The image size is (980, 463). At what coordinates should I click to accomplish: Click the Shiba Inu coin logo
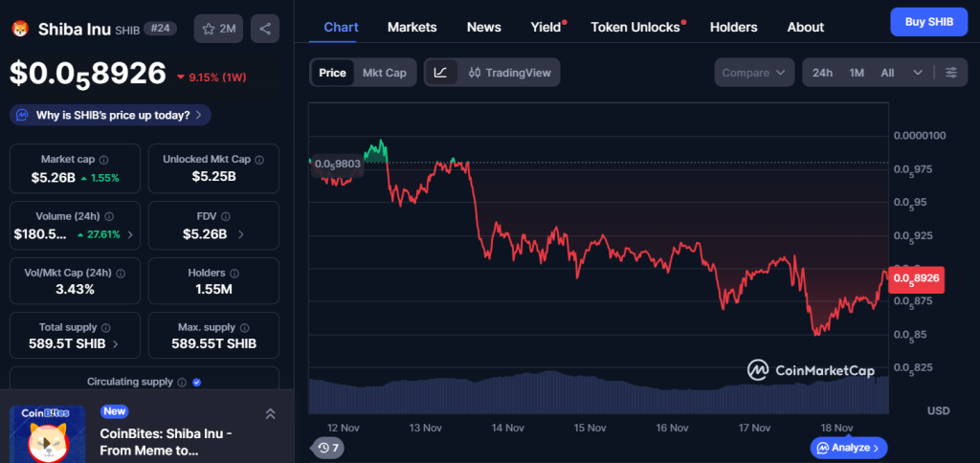(x=20, y=29)
